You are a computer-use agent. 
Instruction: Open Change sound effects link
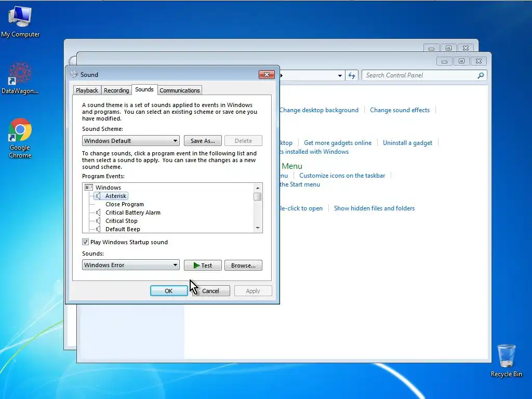400,110
